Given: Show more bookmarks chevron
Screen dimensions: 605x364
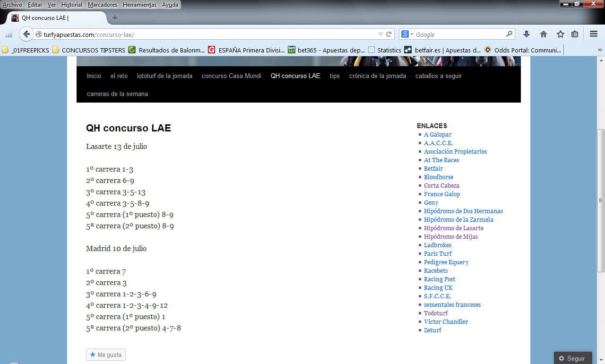Looking at the screenshot, I should point(600,50).
